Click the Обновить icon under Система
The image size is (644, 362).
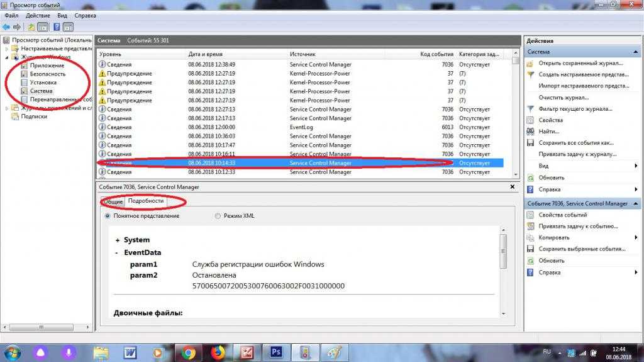click(x=531, y=178)
